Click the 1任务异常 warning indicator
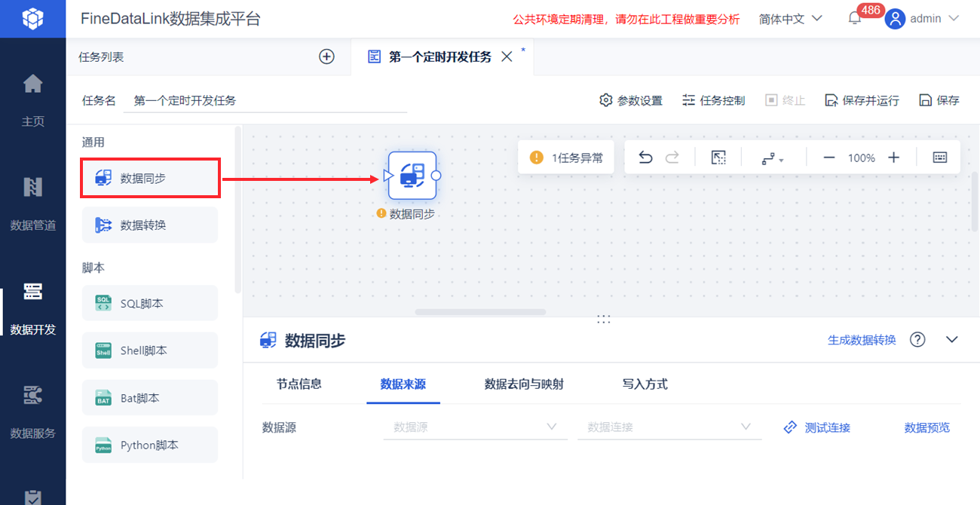Image resolution: width=980 pixels, height=505 pixels. 566,158
